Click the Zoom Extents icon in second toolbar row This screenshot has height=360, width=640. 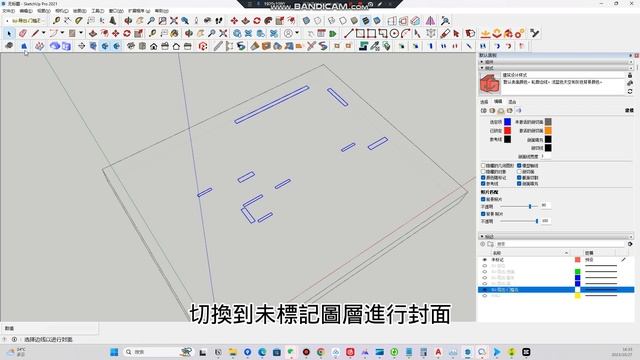coord(223,33)
